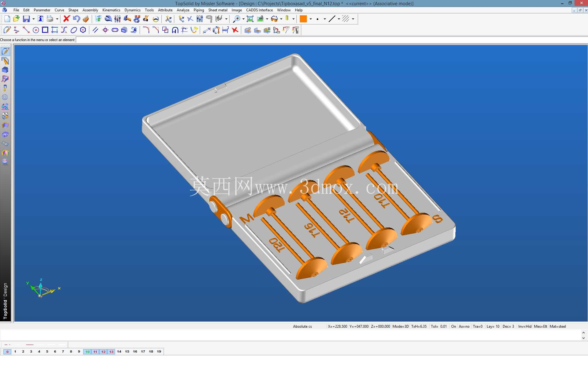Screen dimensions: 588x374
Task: Click the Mode=3D status bar field
Action: pos(400,326)
